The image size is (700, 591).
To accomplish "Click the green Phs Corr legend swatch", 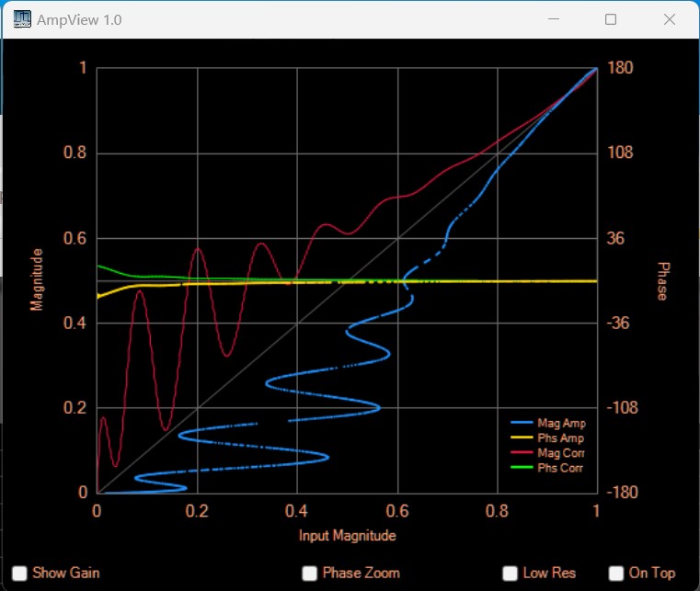I will click(522, 468).
